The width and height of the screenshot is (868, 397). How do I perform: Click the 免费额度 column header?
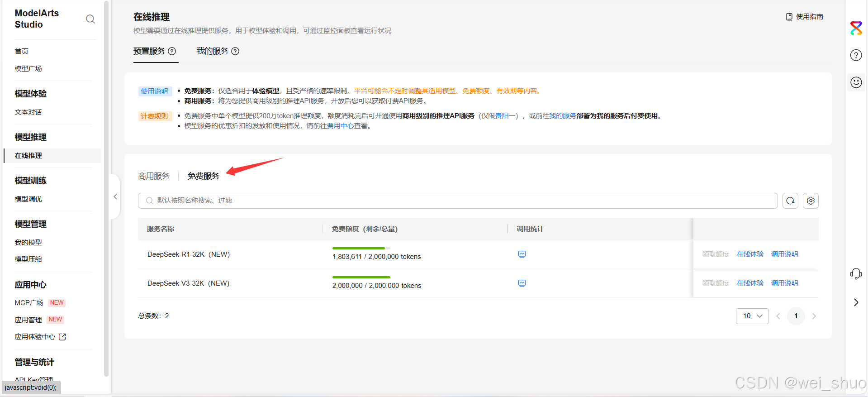(x=365, y=229)
